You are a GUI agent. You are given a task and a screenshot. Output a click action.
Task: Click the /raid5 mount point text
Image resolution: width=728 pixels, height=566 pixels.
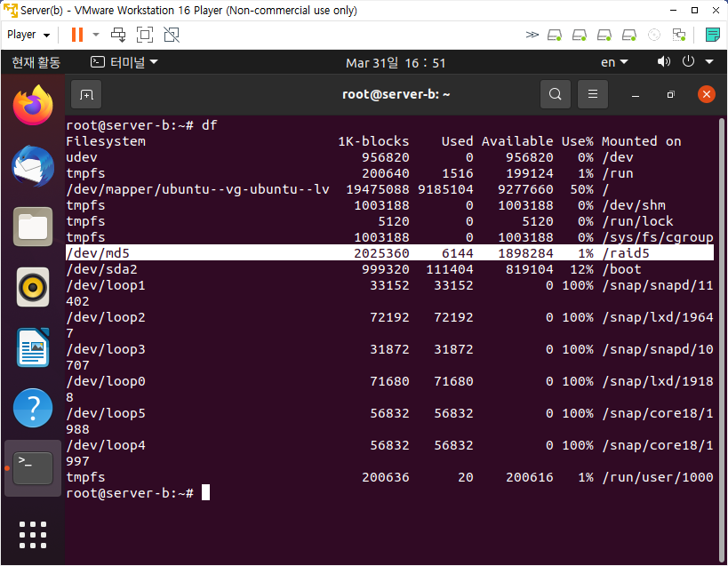626,253
